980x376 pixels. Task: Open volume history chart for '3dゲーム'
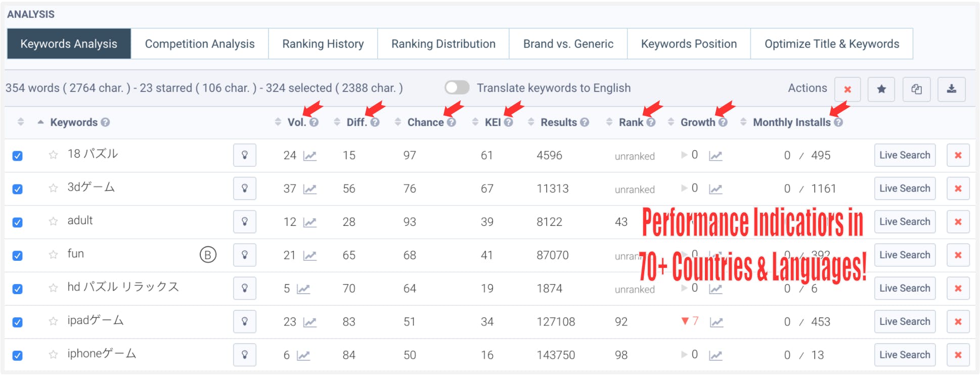(x=309, y=189)
